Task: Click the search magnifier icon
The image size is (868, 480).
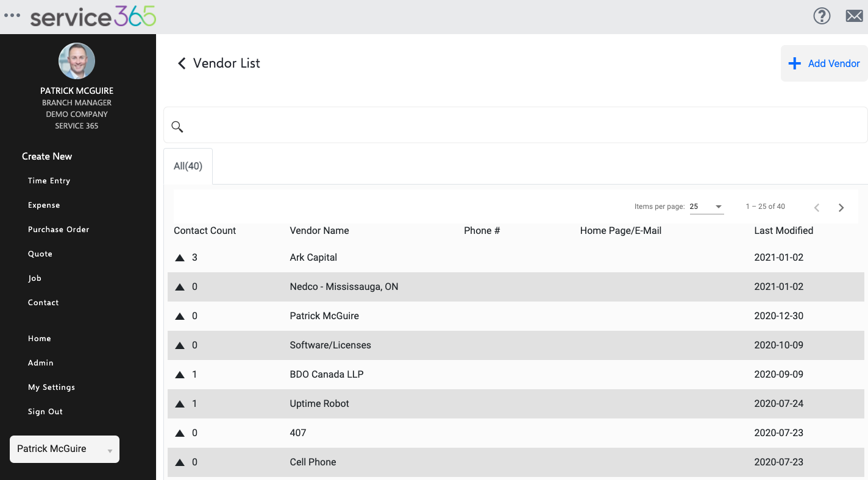Action: tap(177, 127)
